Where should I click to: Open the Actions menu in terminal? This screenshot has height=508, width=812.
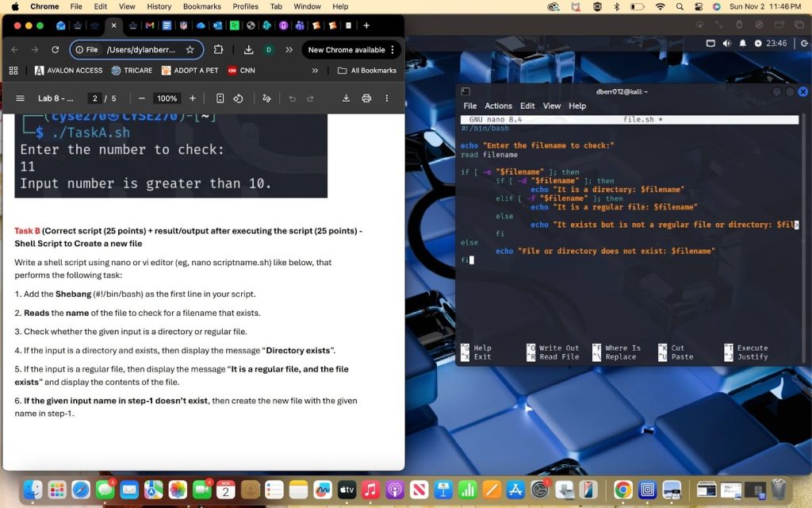tap(498, 106)
